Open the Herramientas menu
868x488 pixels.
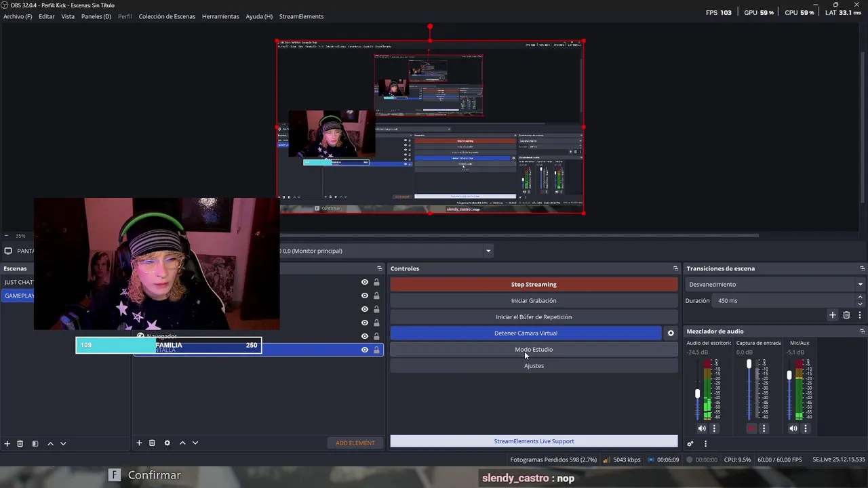[220, 16]
